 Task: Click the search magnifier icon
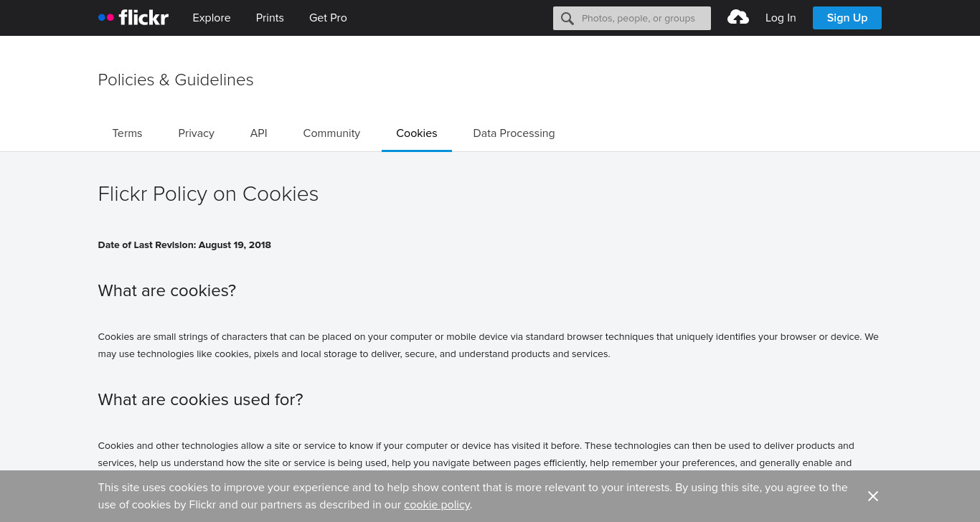[x=567, y=18]
